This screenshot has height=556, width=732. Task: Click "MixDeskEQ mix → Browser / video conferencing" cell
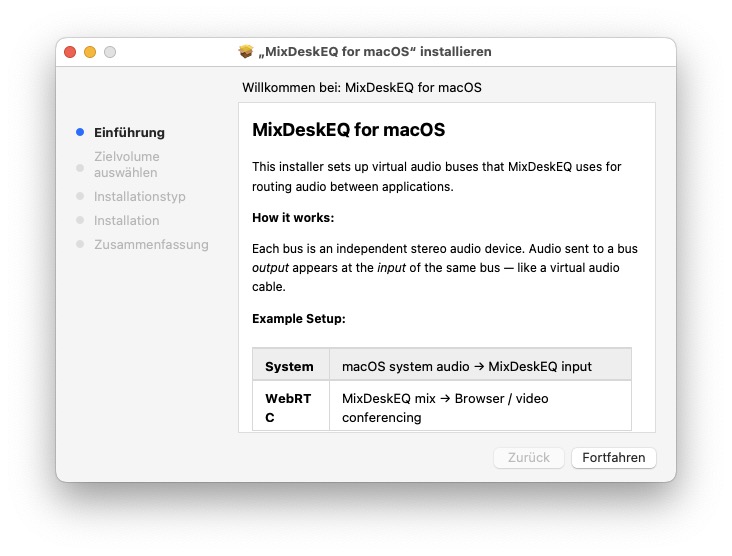click(480, 406)
